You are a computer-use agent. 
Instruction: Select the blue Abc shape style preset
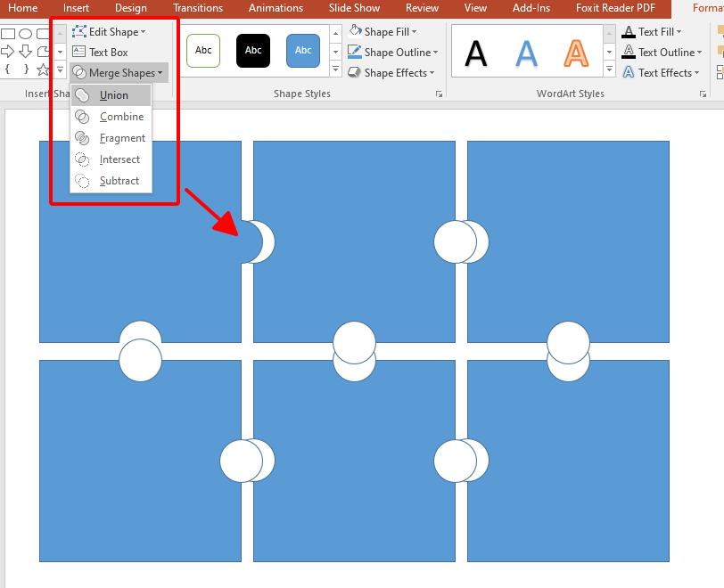[301, 51]
